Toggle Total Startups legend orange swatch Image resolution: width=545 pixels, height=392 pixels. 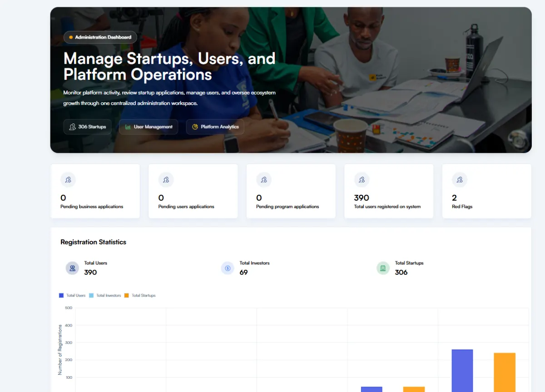(x=127, y=295)
